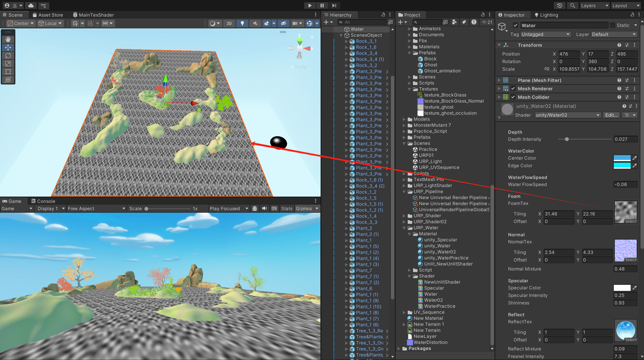Enable the Static checkbox
The height and width of the screenshot is (360, 644).
[613, 25]
